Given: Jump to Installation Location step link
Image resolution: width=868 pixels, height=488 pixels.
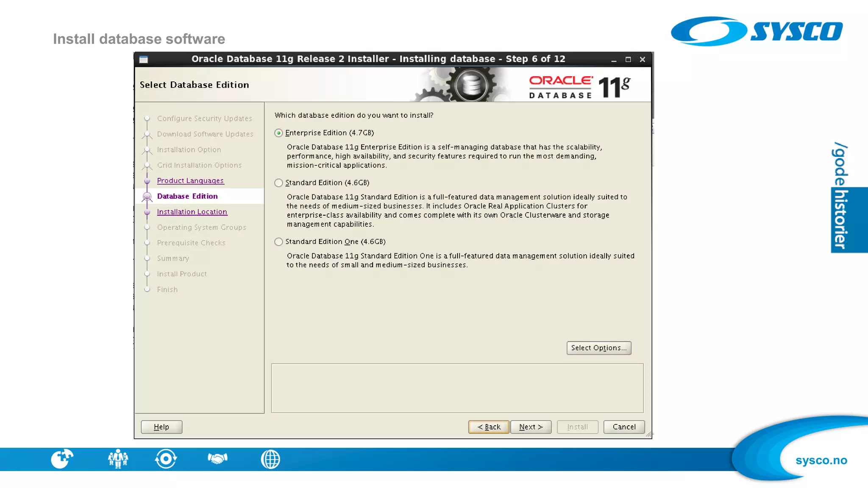Looking at the screenshot, I should (192, 212).
